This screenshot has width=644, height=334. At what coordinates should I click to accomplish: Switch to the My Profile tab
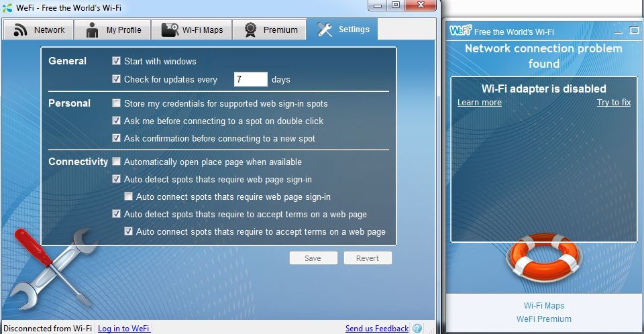(x=113, y=30)
